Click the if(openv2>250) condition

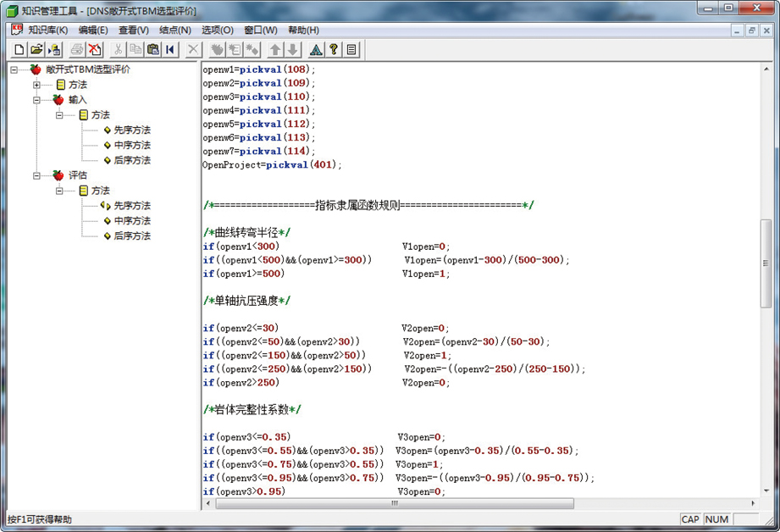pos(241,383)
